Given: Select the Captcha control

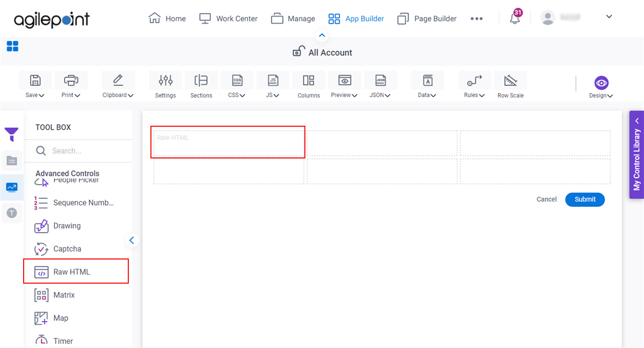Looking at the screenshot, I should [57, 249].
